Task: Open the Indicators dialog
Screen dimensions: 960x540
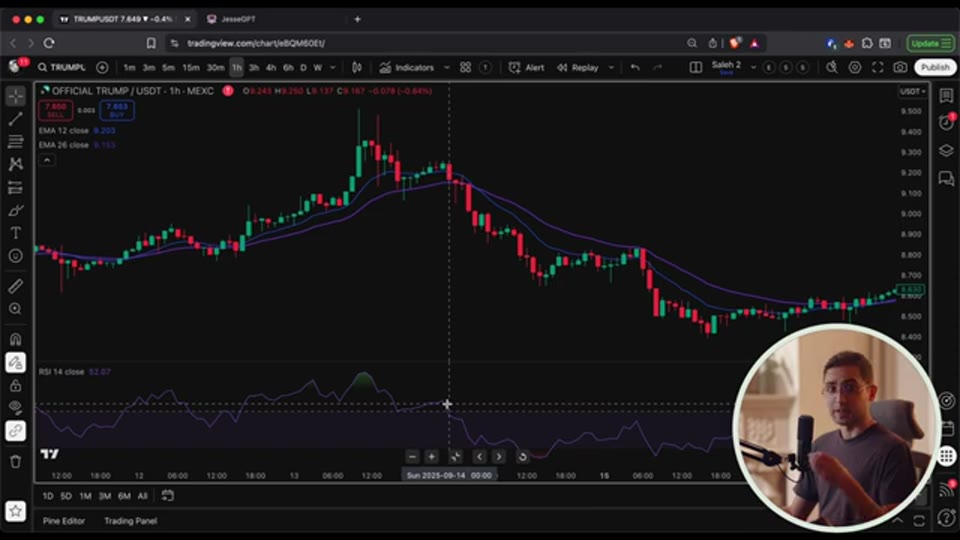Action: 407,67
